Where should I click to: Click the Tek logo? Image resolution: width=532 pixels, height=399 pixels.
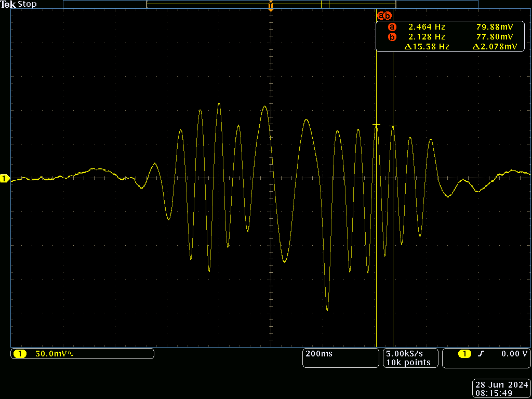8,4
